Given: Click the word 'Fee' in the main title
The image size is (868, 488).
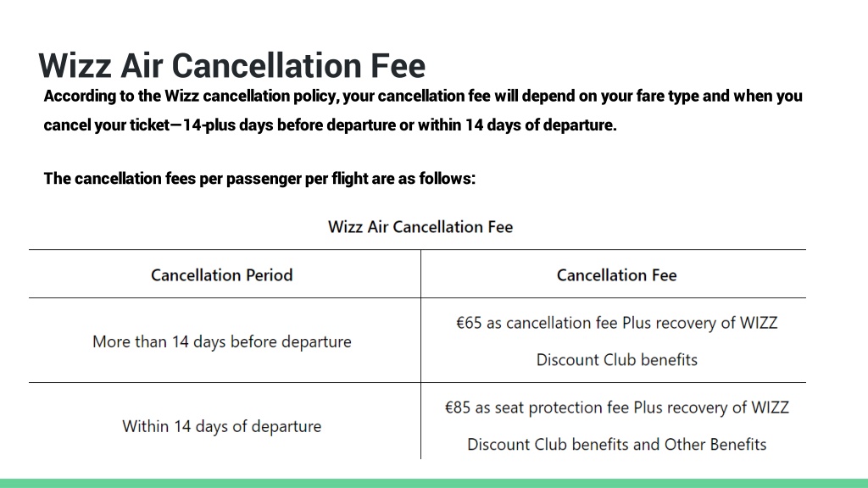Looking at the screenshot, I should coord(398,65).
